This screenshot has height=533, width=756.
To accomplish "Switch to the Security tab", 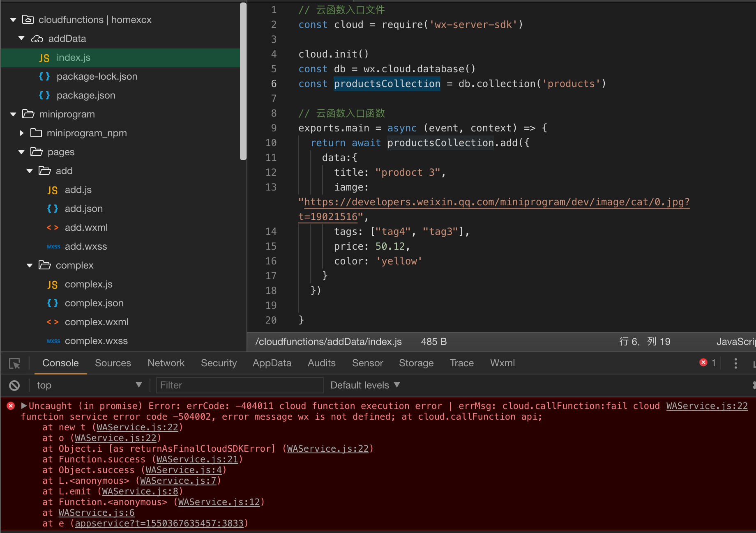I will [219, 363].
